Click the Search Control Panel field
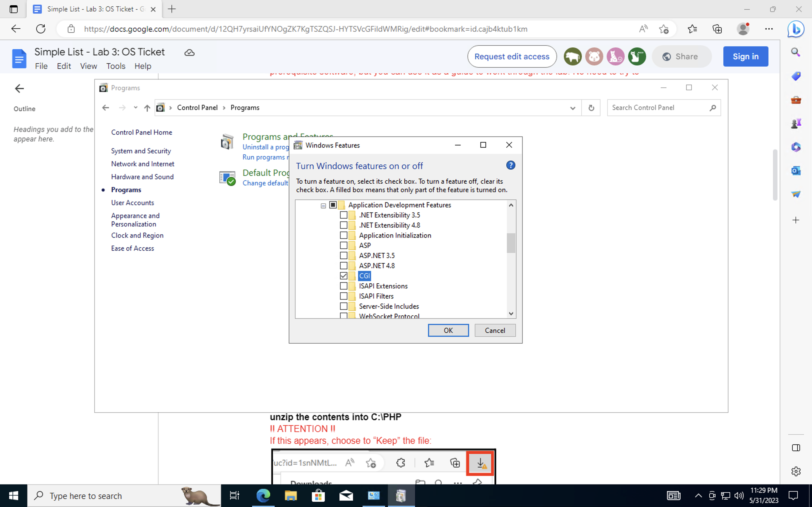The image size is (812, 507). point(658,108)
